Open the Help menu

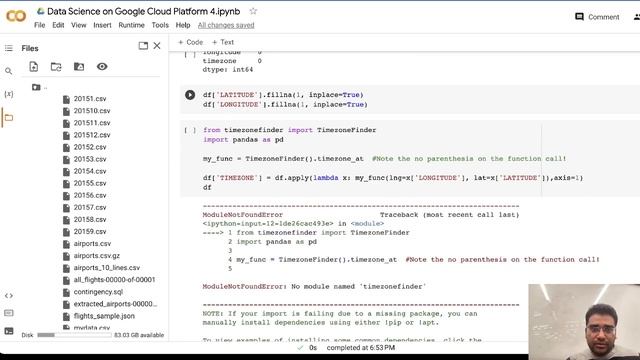tap(183, 25)
